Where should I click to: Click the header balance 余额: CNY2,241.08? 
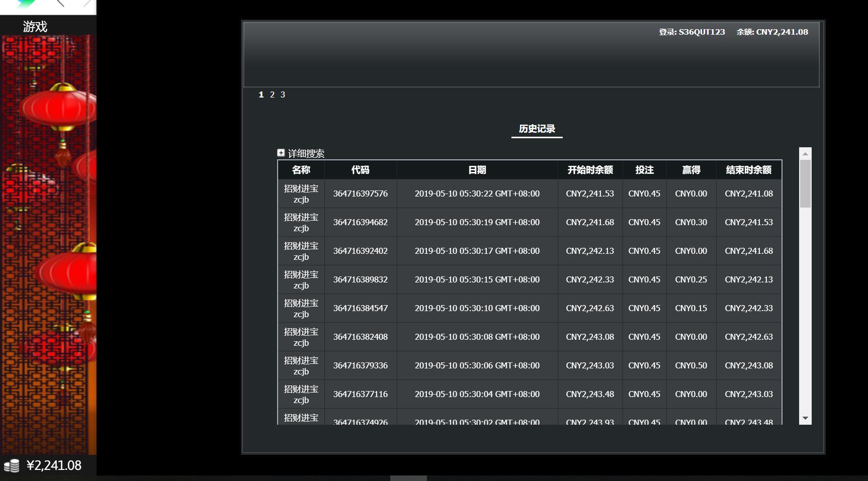pyautogui.click(x=772, y=32)
